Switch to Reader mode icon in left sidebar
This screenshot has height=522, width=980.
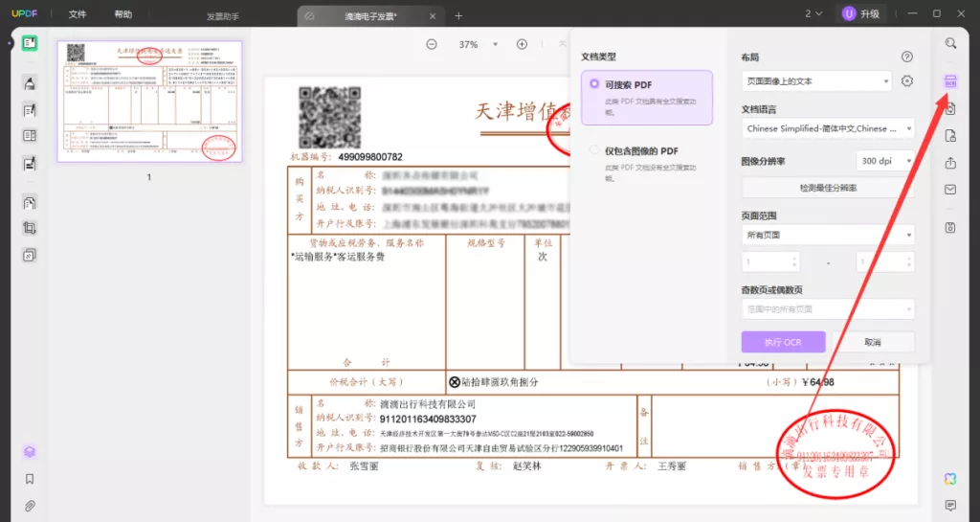pyautogui.click(x=30, y=43)
